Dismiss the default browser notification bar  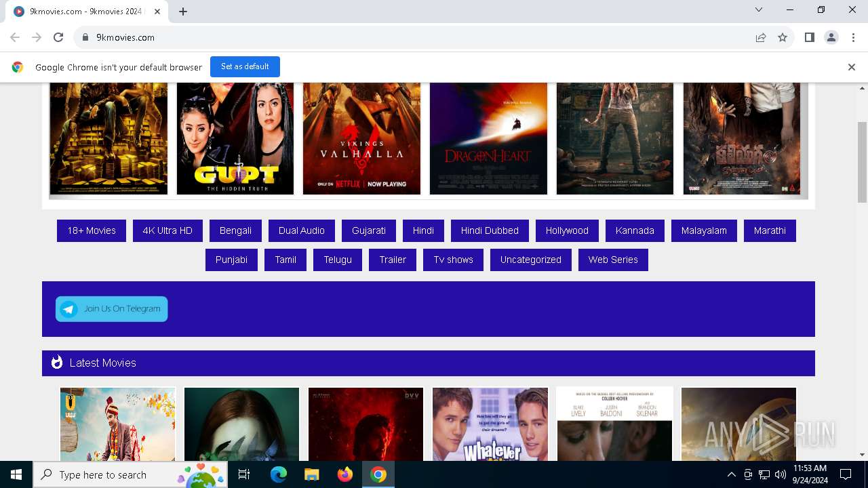point(852,67)
